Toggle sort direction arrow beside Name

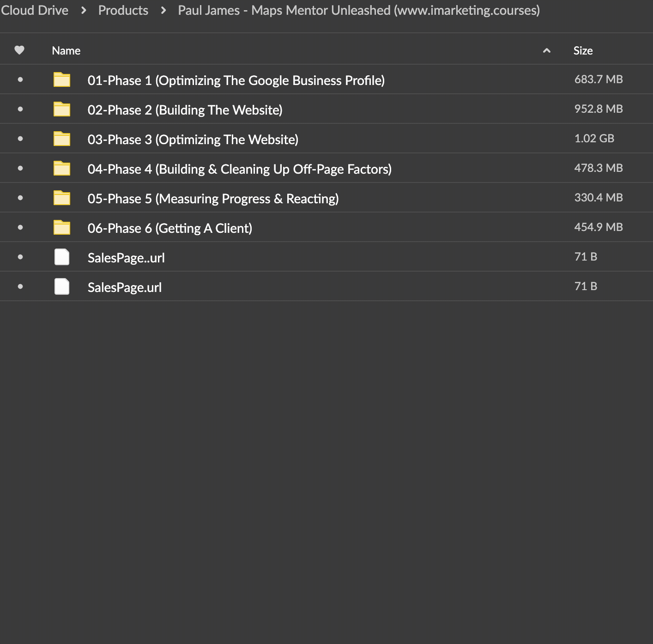tap(547, 50)
